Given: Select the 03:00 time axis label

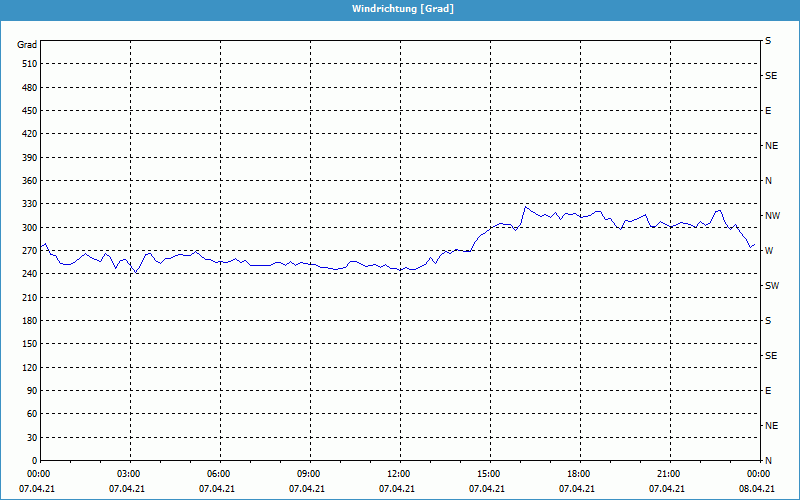Looking at the screenshot, I should coord(129,474).
